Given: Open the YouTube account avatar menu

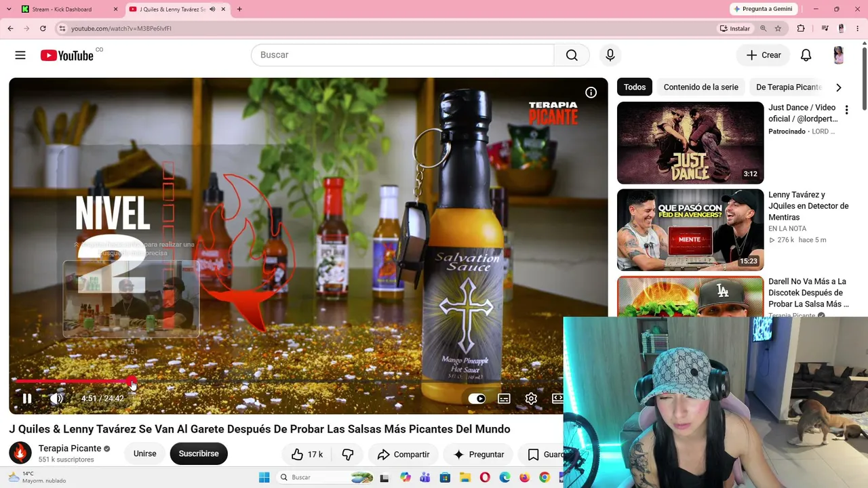Looking at the screenshot, I should click(838, 55).
